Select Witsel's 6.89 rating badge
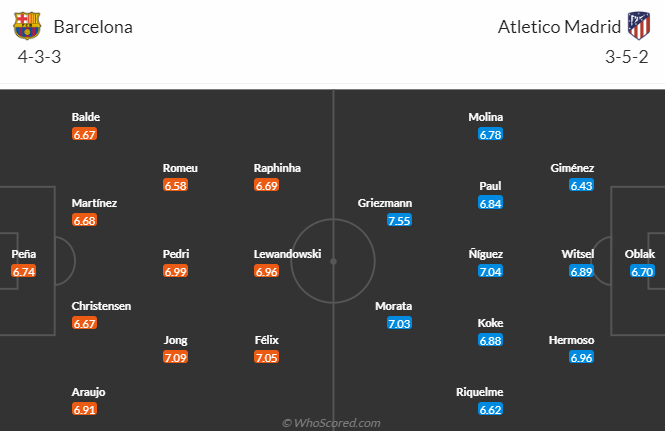This screenshot has width=665, height=431. tap(582, 271)
